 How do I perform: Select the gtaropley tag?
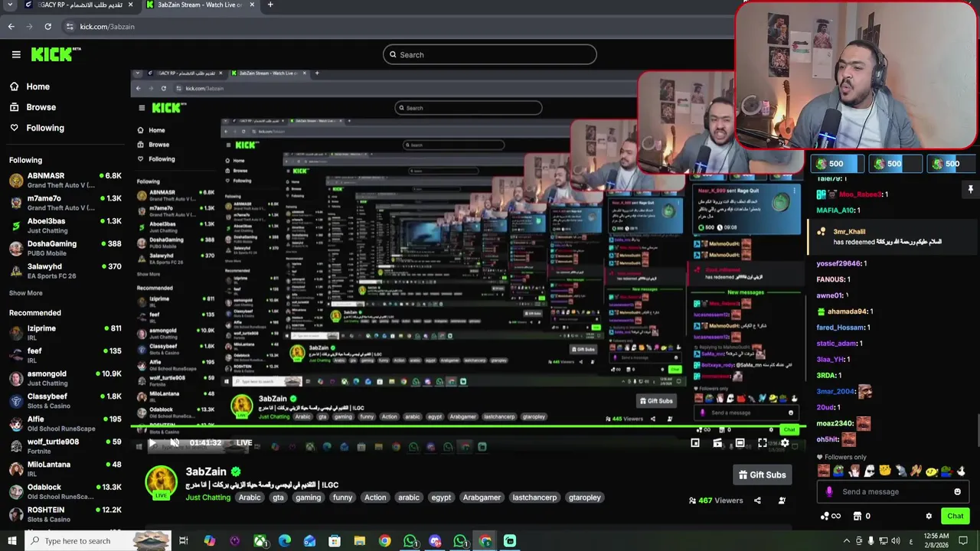click(585, 497)
